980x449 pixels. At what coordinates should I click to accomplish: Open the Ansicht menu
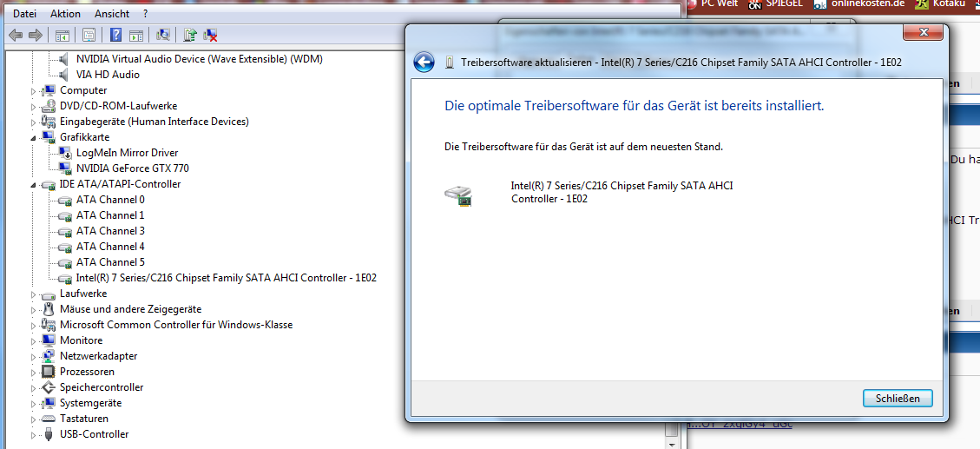(x=112, y=13)
